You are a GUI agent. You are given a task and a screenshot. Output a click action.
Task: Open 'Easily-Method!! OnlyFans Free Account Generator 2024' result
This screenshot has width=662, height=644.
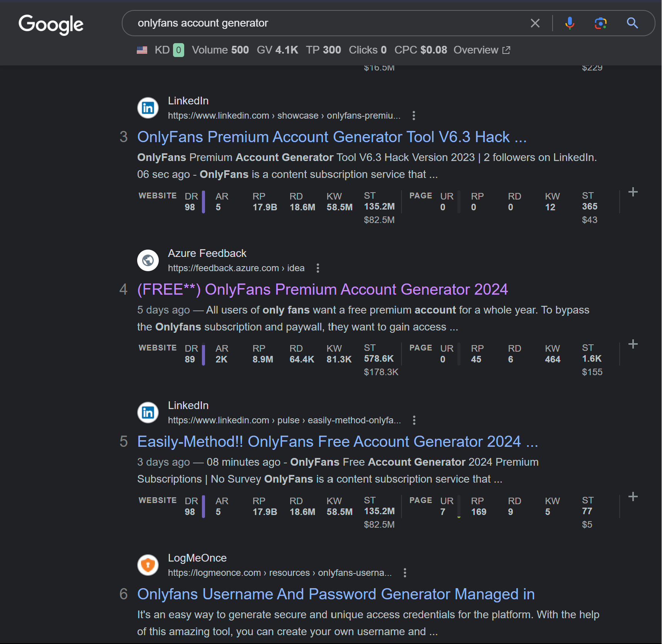click(338, 442)
